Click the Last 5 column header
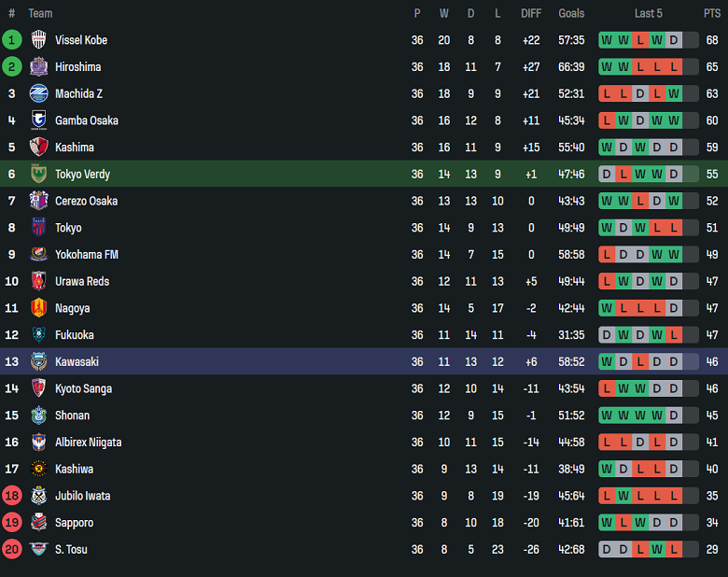This screenshot has width=728, height=577. click(x=649, y=13)
